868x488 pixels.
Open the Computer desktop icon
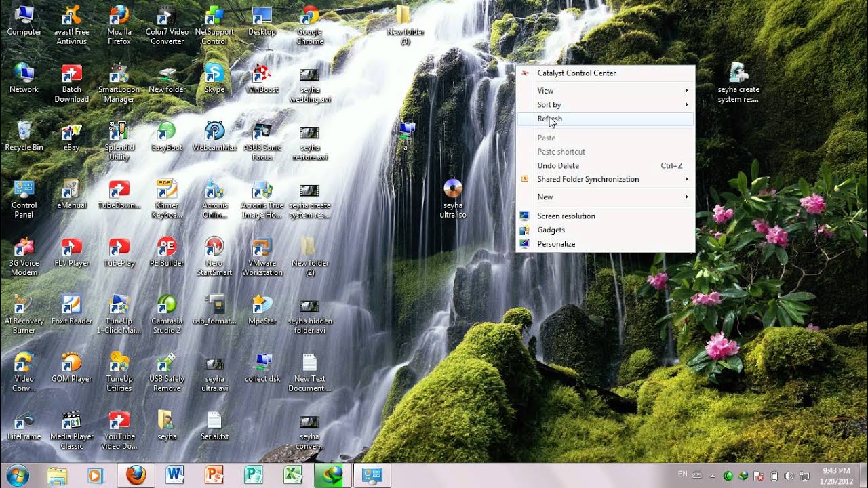(x=24, y=20)
